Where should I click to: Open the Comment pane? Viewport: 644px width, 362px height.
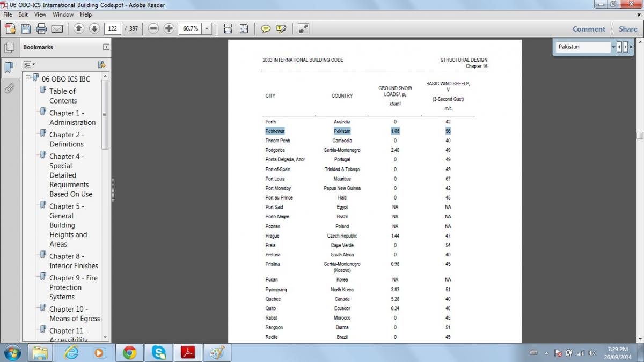(589, 29)
